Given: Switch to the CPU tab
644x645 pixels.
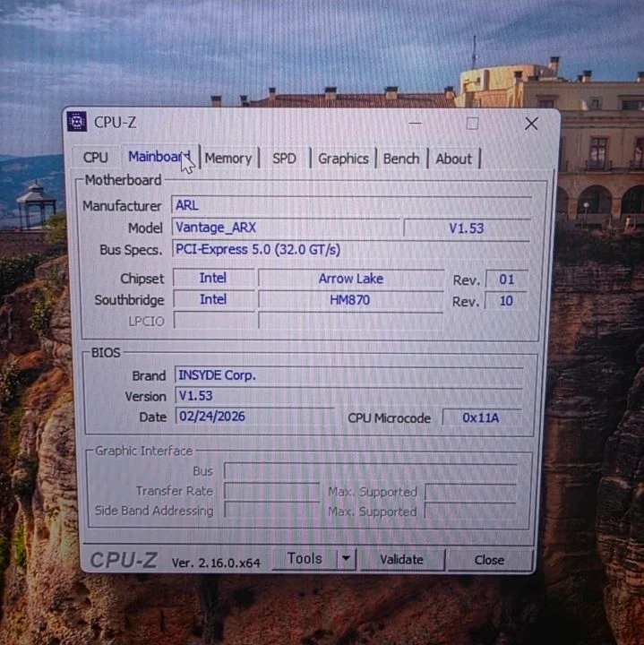Looking at the screenshot, I should (96, 158).
